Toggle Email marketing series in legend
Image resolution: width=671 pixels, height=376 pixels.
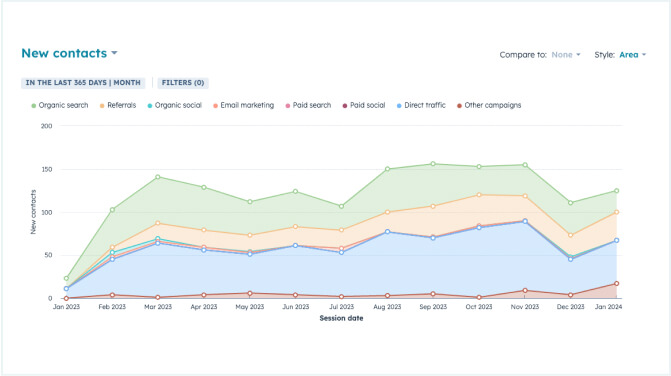243,105
